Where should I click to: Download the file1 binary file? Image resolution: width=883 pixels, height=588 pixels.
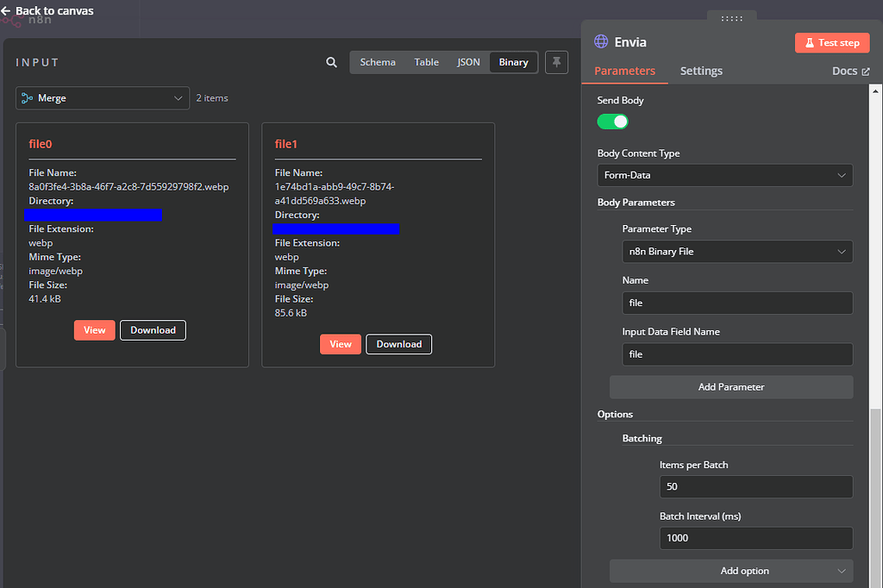coord(398,344)
